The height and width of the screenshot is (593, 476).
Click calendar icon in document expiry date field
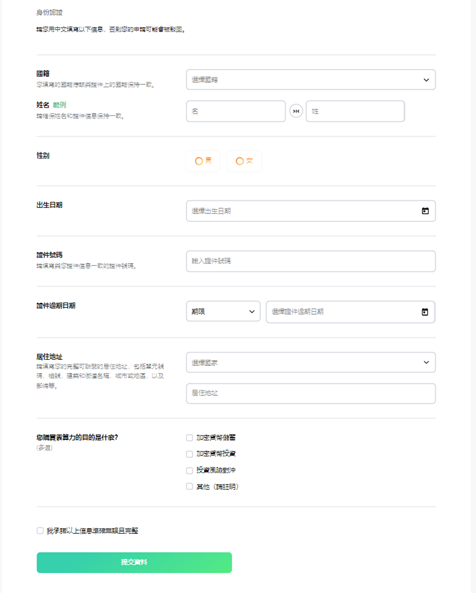tap(425, 312)
